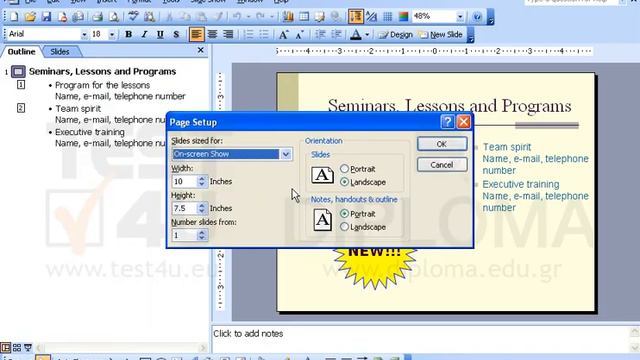
Task: Expand Formatting toolbar options arrow
Action: pyautogui.click(x=470, y=35)
